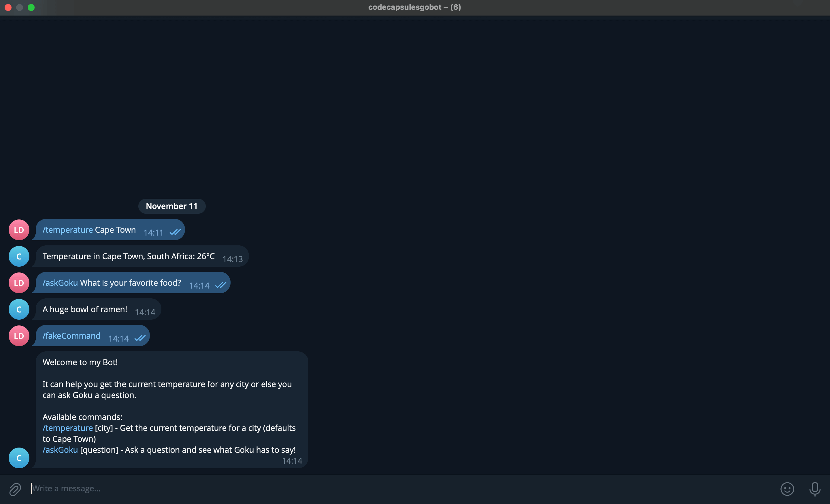Minimize the window with the yellow button
The image size is (830, 504).
point(20,7)
